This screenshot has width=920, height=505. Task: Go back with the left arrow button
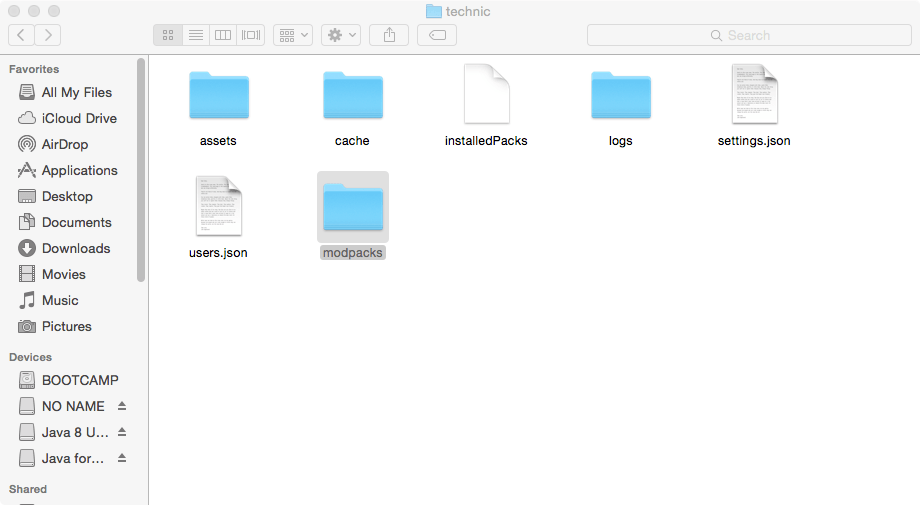[21, 35]
